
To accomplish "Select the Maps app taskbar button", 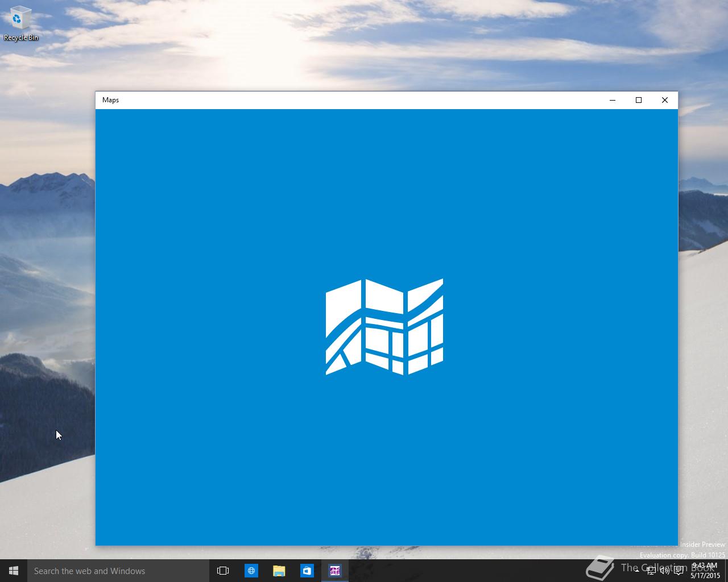I will (334, 571).
